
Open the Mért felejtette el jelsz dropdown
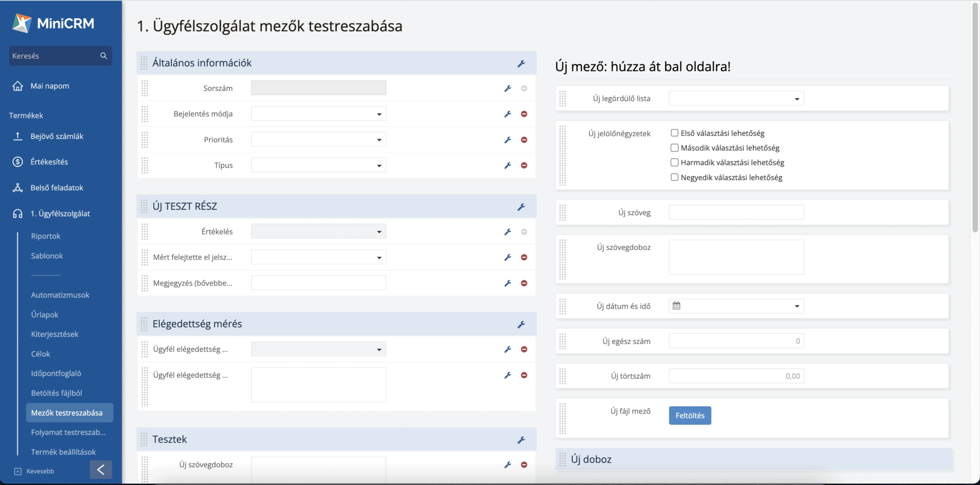pyautogui.click(x=318, y=257)
